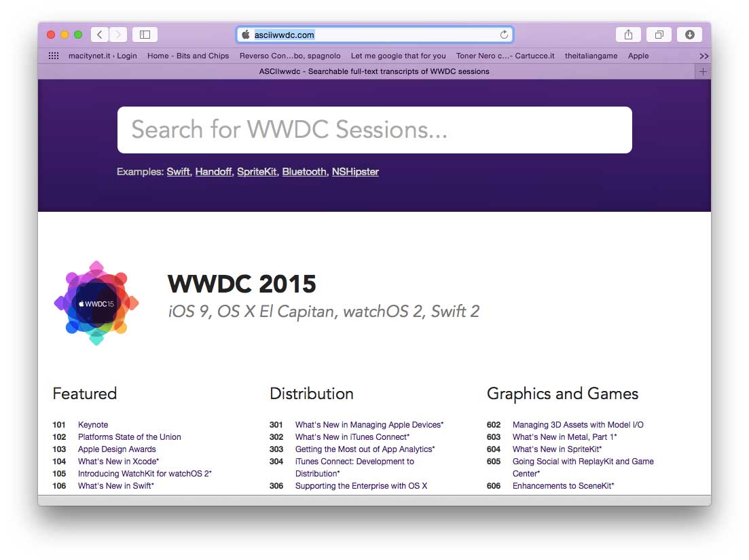Try the SpriteKit example search link
749x560 pixels.
pyautogui.click(x=257, y=171)
